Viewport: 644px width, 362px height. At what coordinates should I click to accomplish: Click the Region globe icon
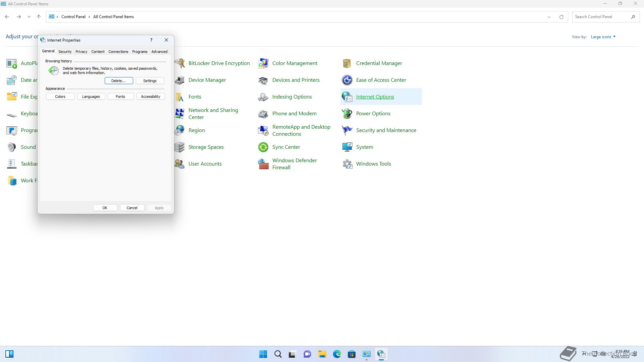point(180,130)
